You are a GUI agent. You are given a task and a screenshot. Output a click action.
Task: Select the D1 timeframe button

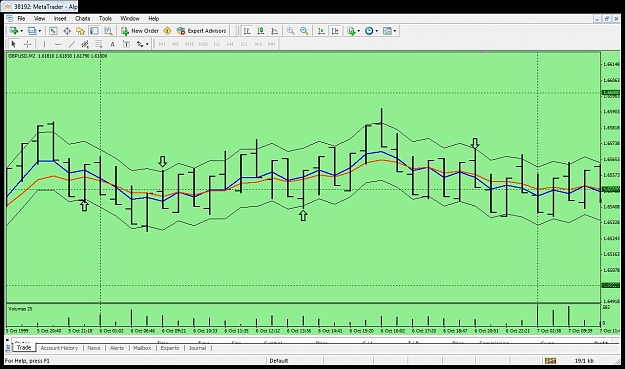point(244,44)
